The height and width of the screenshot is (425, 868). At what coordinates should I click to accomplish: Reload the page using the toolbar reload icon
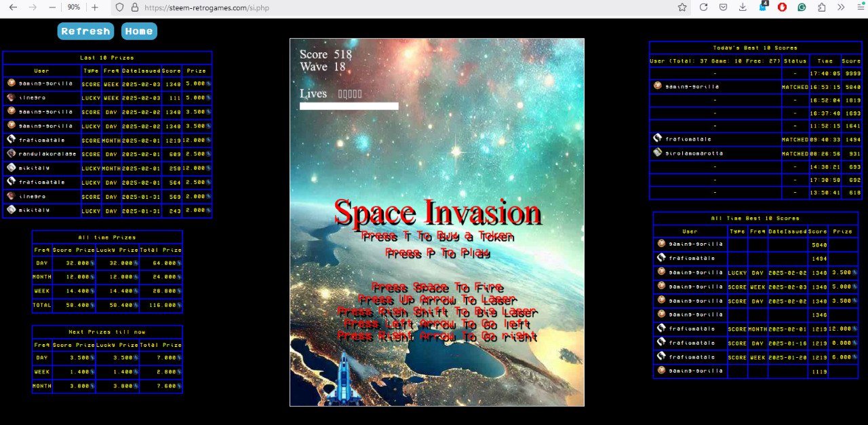[x=703, y=7]
